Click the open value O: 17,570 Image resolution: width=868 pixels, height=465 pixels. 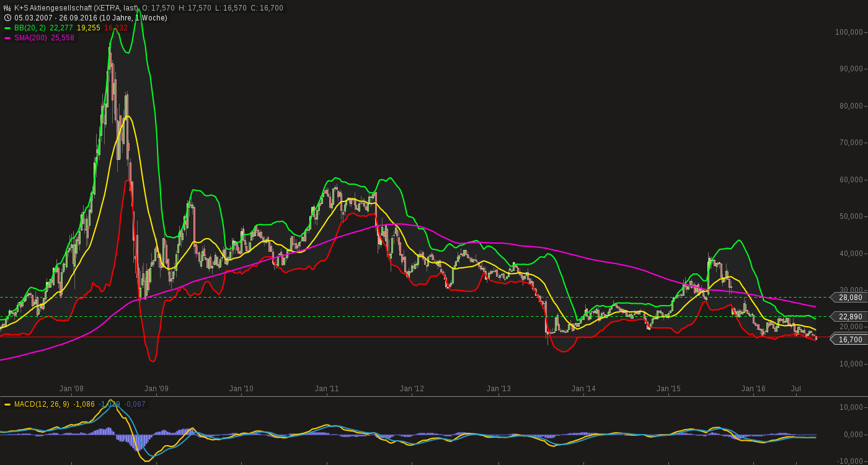[157, 8]
